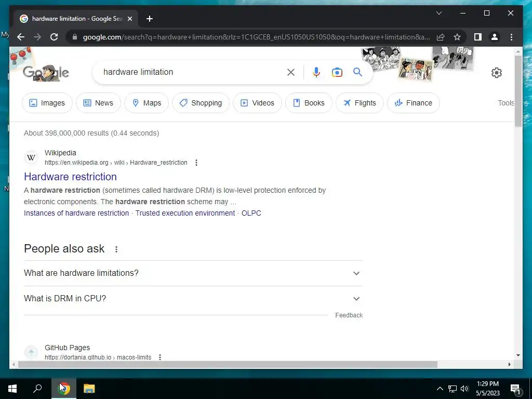The width and height of the screenshot is (532, 399).
Task: Switch to Maps results
Action: 147,103
